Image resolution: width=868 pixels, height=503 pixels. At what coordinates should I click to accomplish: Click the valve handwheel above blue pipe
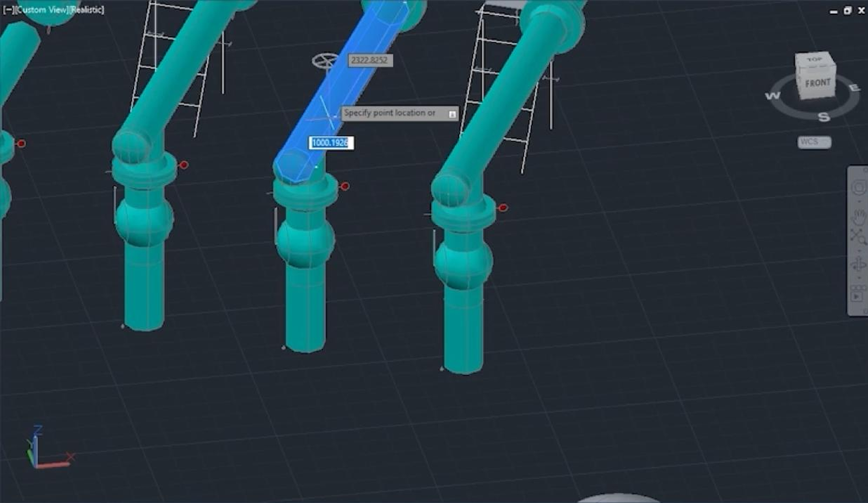(x=325, y=61)
